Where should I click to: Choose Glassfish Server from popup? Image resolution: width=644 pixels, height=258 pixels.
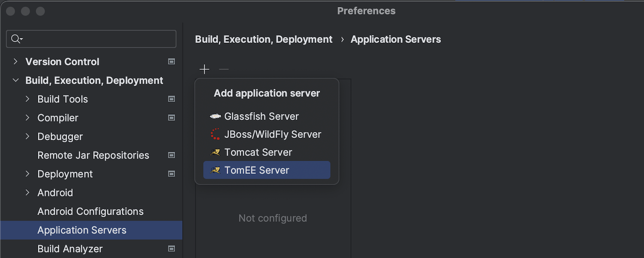pos(261,117)
